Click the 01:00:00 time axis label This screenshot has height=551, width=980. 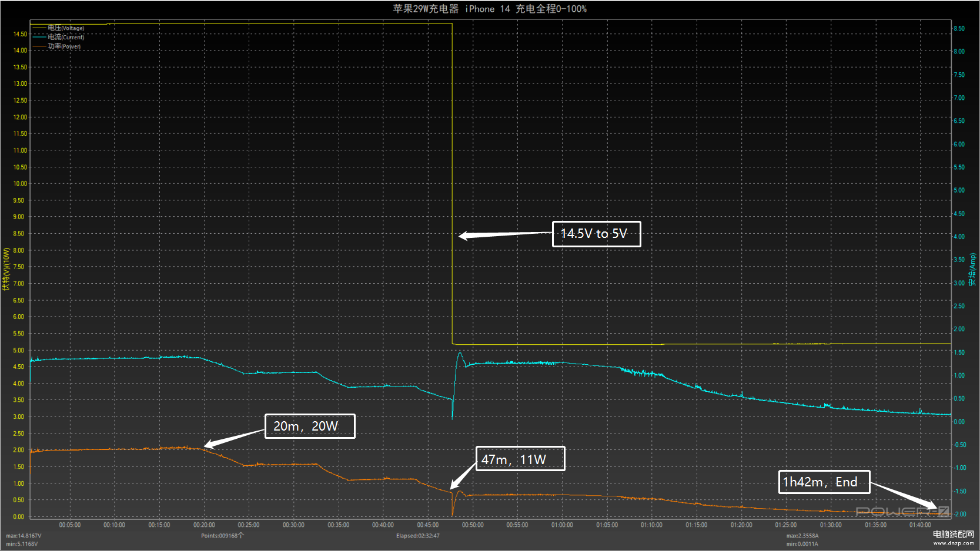point(562,525)
